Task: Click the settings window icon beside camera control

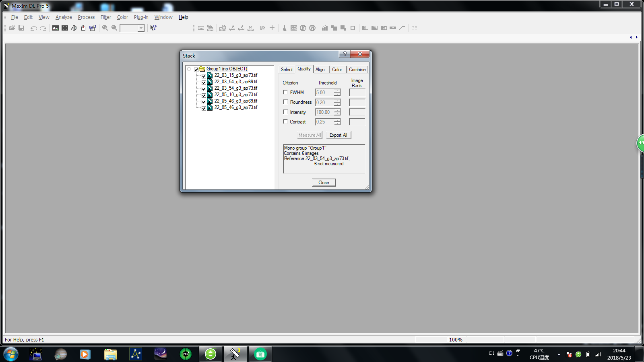Action: point(93,28)
